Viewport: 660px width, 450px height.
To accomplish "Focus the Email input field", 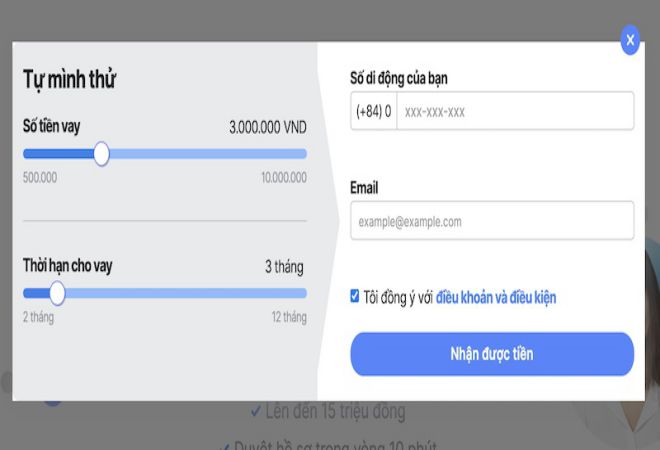I will [x=492, y=221].
